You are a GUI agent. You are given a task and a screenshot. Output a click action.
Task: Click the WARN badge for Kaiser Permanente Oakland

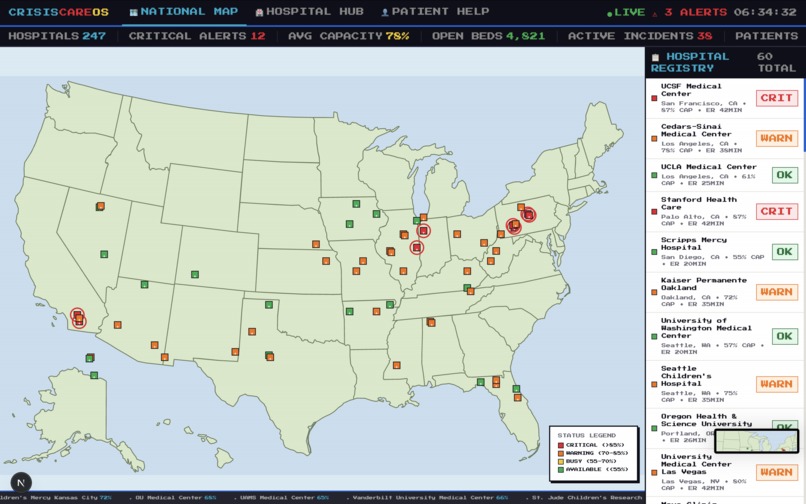coord(777,292)
